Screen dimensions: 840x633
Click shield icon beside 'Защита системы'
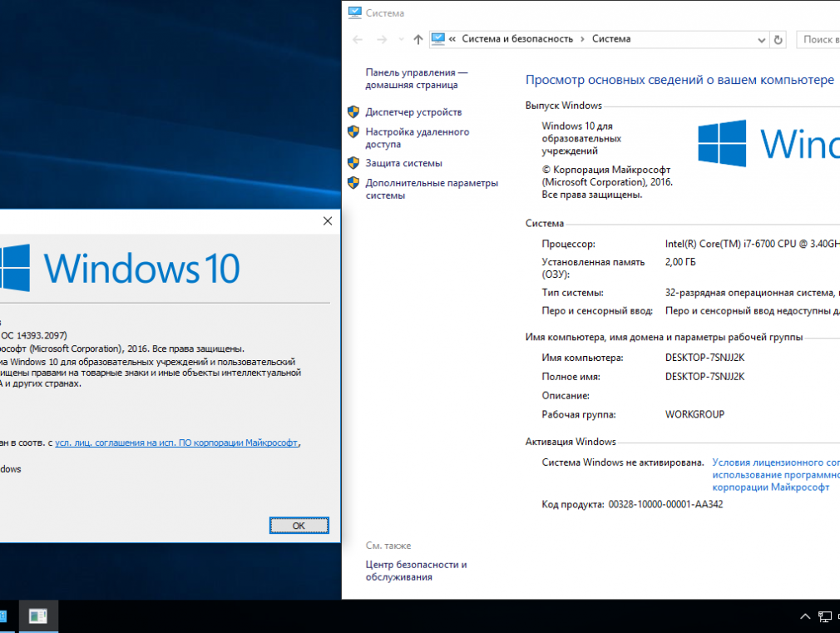pos(353,162)
